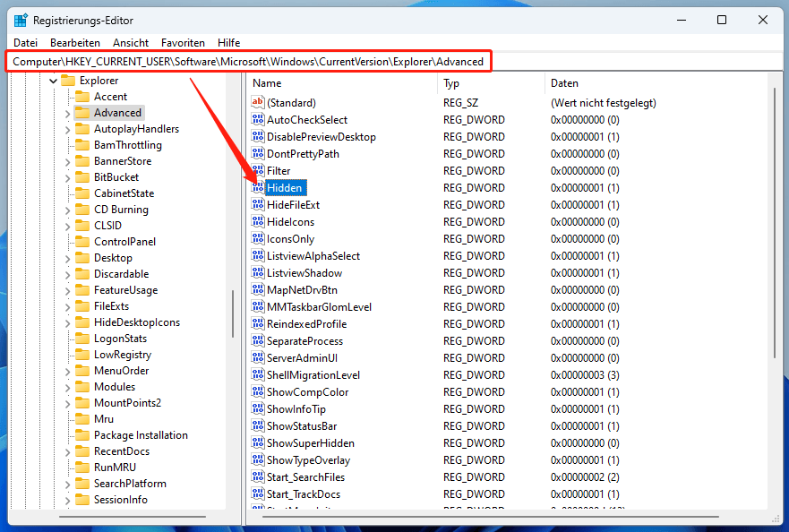Click the DWORD icon beside ShowSuperHidden
This screenshot has height=532, width=789.
click(258, 443)
